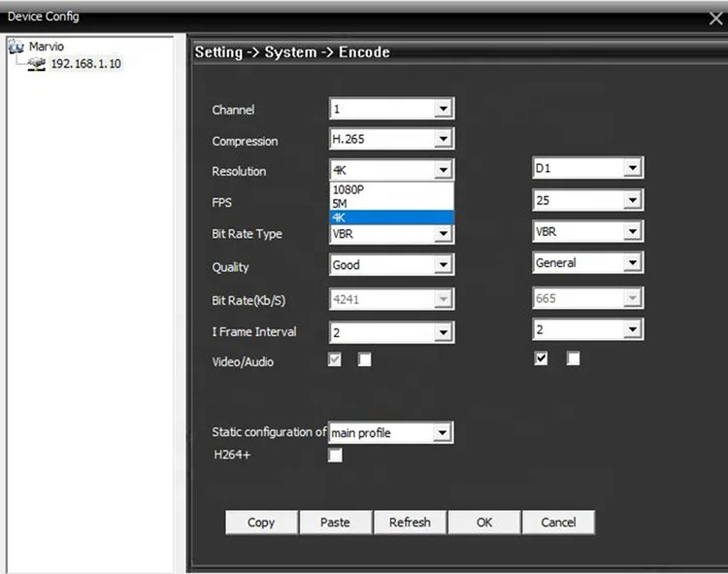Open the static configuration main profile dropdown

pyautogui.click(x=443, y=433)
